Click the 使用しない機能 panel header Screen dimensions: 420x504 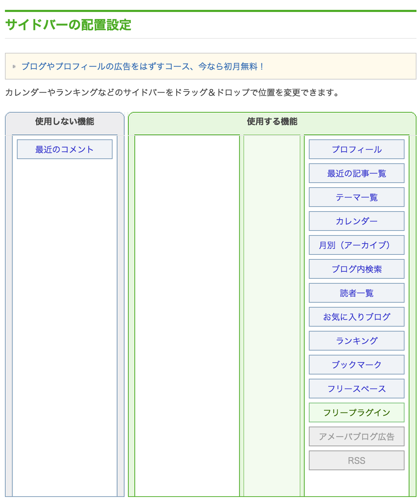tap(65, 122)
